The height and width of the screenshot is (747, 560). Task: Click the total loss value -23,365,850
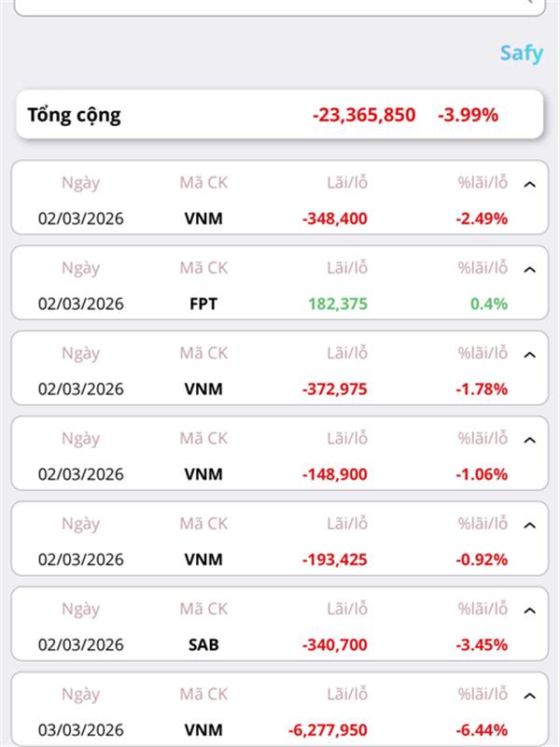(363, 116)
